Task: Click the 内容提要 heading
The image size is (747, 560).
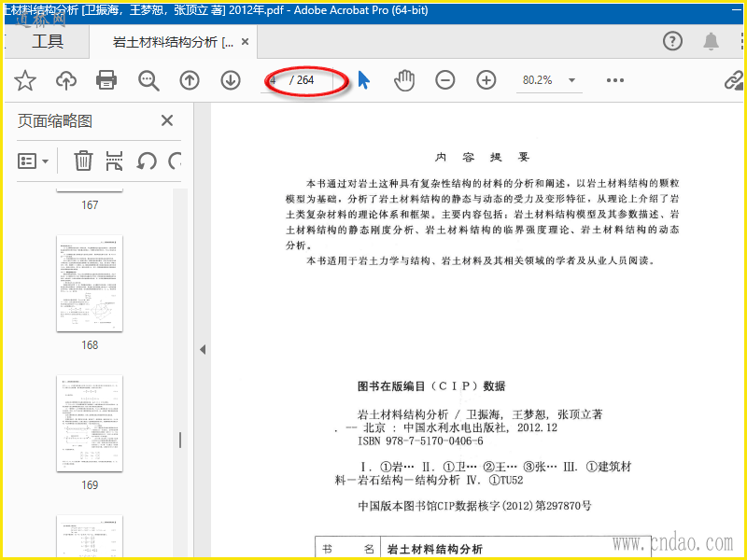Action: pos(482,157)
